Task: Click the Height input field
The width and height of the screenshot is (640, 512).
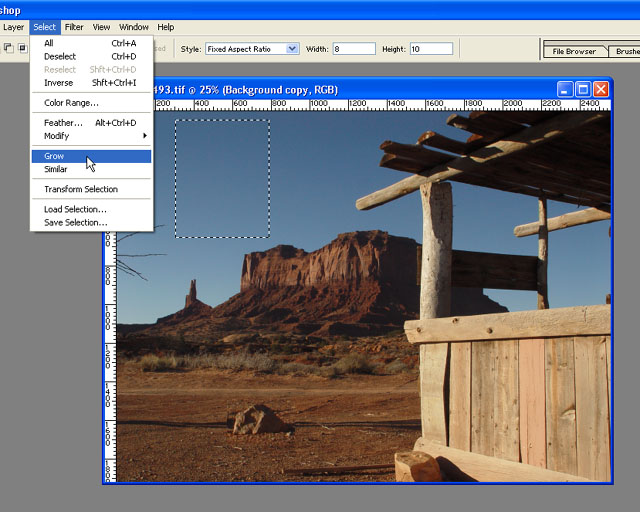Action: [431, 49]
